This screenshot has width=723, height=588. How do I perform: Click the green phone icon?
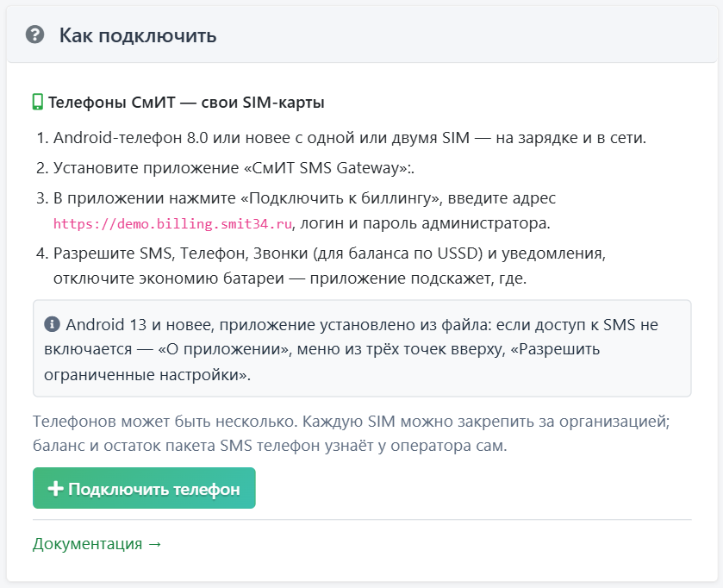37,102
